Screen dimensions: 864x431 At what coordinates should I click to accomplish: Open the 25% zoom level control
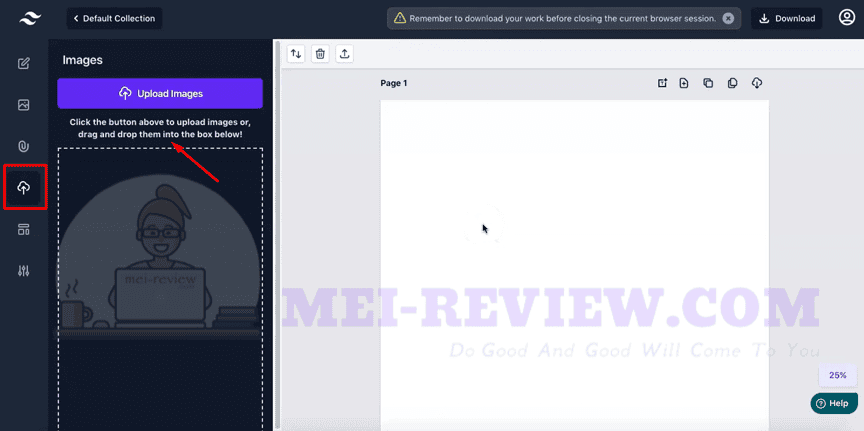[838, 375]
